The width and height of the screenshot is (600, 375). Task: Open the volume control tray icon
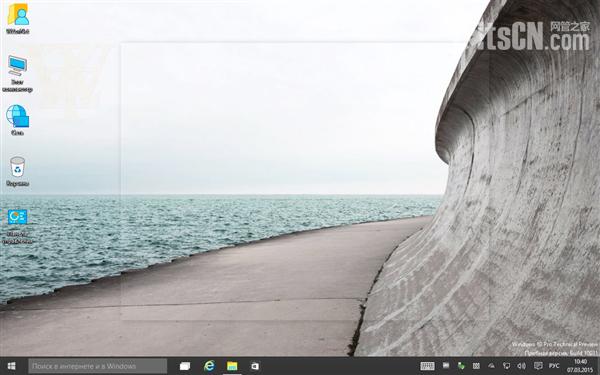521,366
